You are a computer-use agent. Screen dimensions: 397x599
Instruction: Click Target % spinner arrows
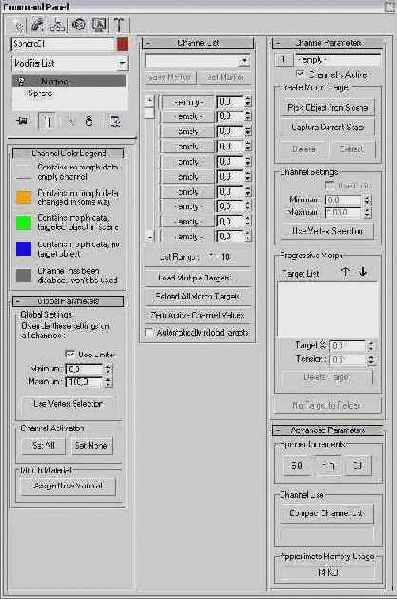pyautogui.click(x=370, y=346)
